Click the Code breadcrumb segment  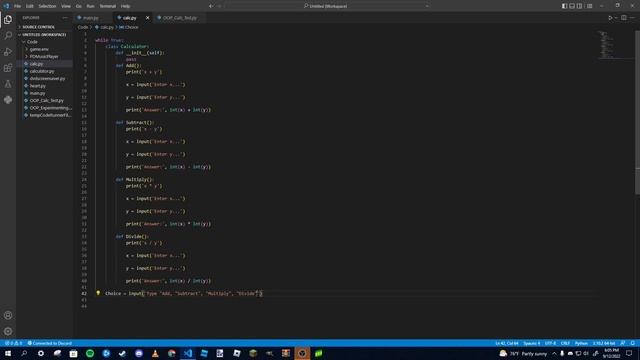(x=83, y=27)
